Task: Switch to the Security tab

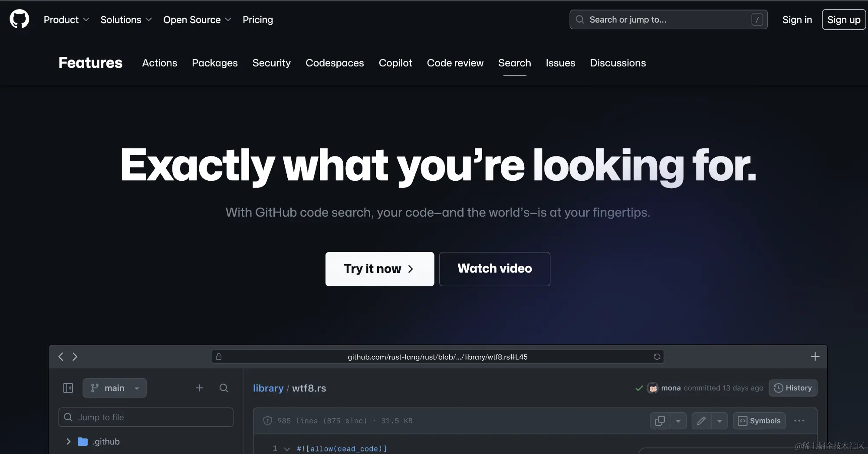Action: pos(272,63)
